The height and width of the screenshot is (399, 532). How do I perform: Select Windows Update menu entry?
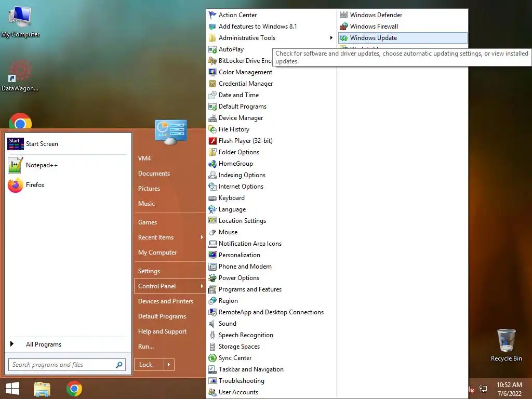click(x=403, y=37)
